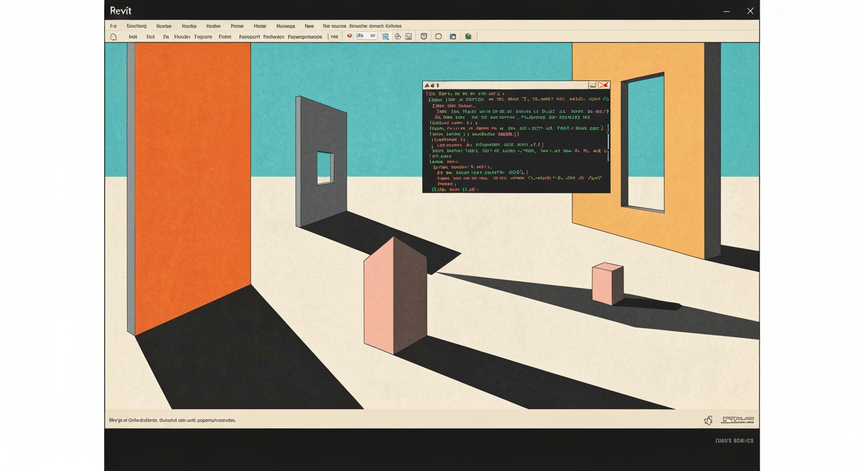Open the second menu bar item
The height and width of the screenshot is (471, 864).
(137, 26)
